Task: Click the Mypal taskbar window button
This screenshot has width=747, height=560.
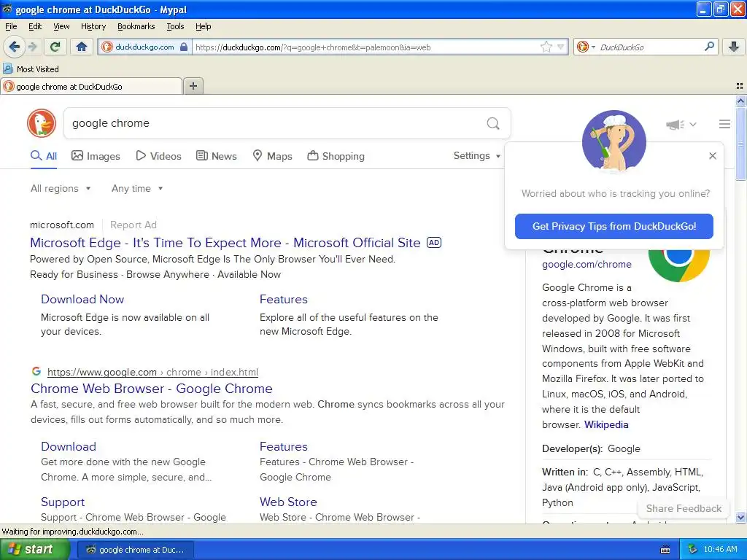Action: click(x=135, y=550)
